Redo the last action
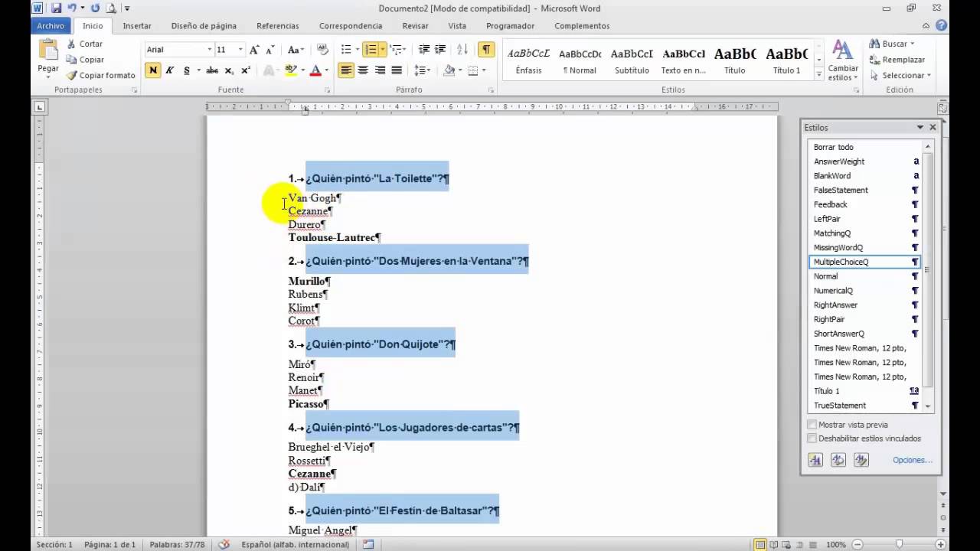 (x=96, y=8)
